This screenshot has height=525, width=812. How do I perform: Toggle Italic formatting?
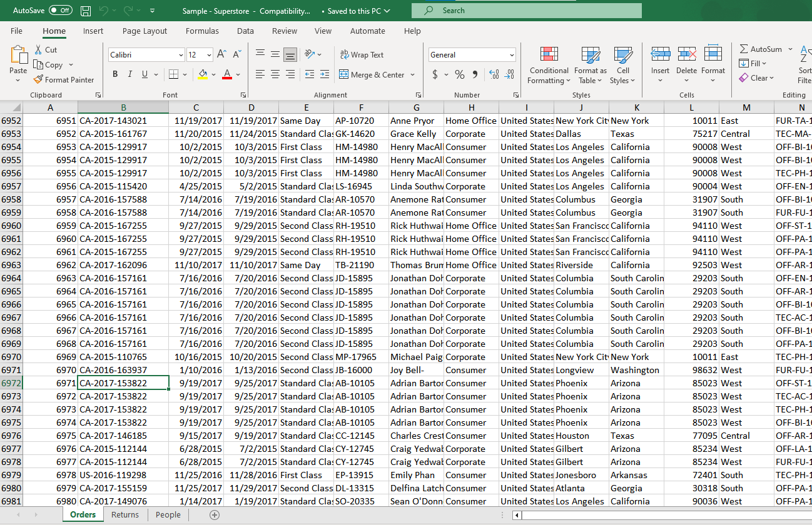pyautogui.click(x=130, y=74)
